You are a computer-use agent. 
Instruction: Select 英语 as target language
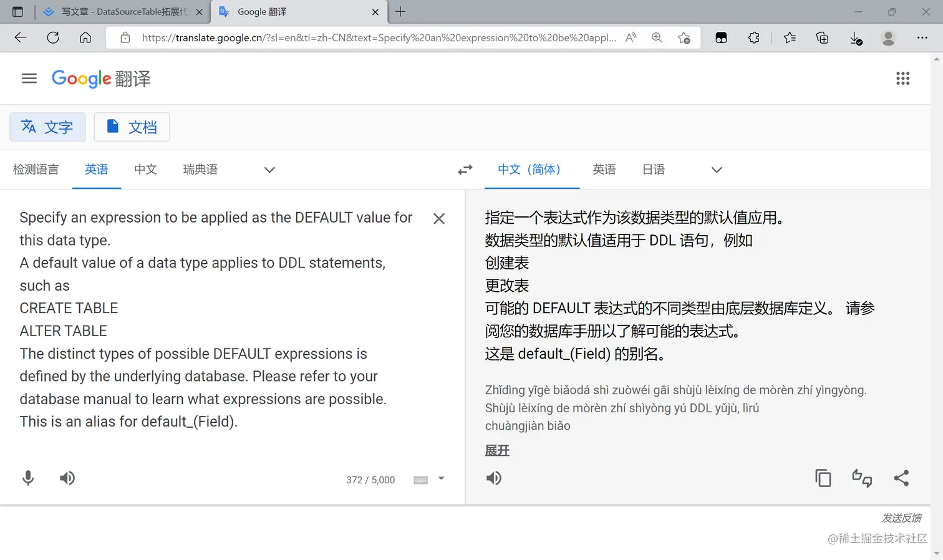(604, 170)
